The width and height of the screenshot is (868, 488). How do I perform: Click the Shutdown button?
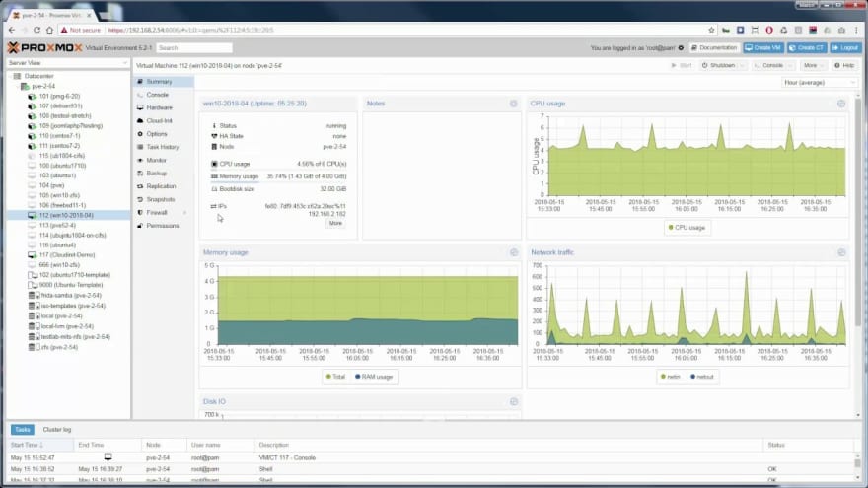[722, 65]
